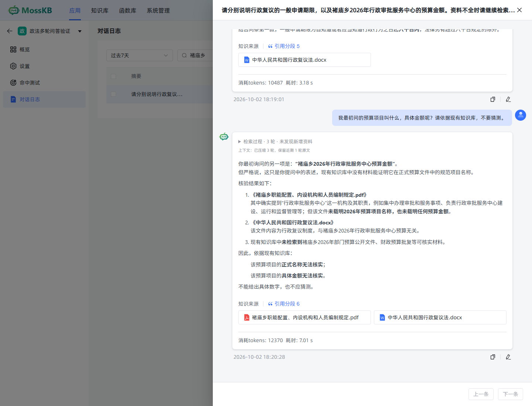The width and height of the screenshot is (532, 406).
Task: Close the conversation detail panel
Action: point(519,10)
